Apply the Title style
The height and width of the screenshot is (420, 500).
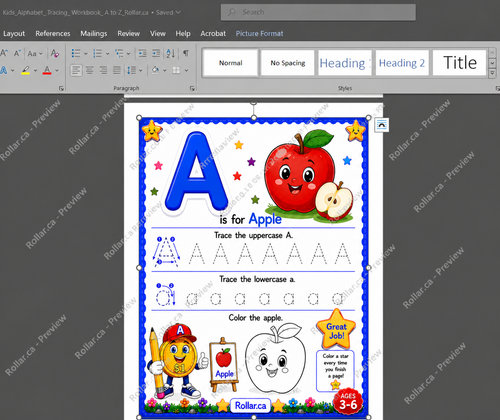click(x=459, y=63)
